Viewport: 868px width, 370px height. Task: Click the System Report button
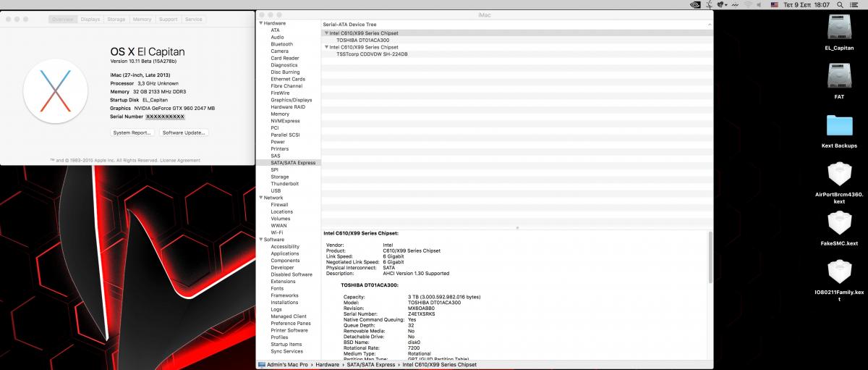[x=132, y=133]
